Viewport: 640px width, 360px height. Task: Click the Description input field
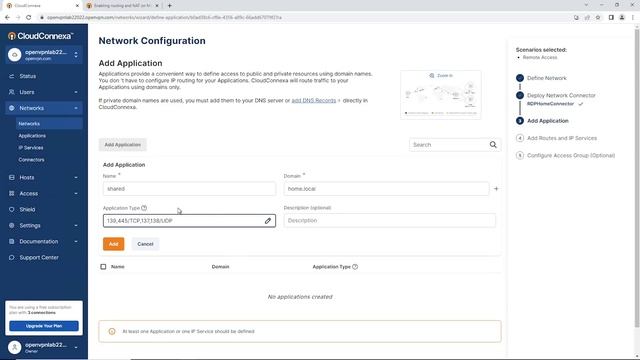[x=390, y=220]
